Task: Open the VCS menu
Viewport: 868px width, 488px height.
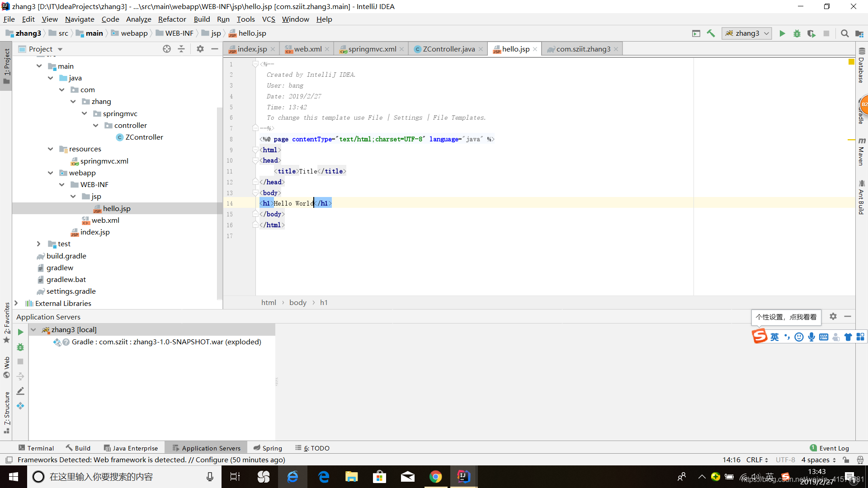Action: [x=269, y=19]
